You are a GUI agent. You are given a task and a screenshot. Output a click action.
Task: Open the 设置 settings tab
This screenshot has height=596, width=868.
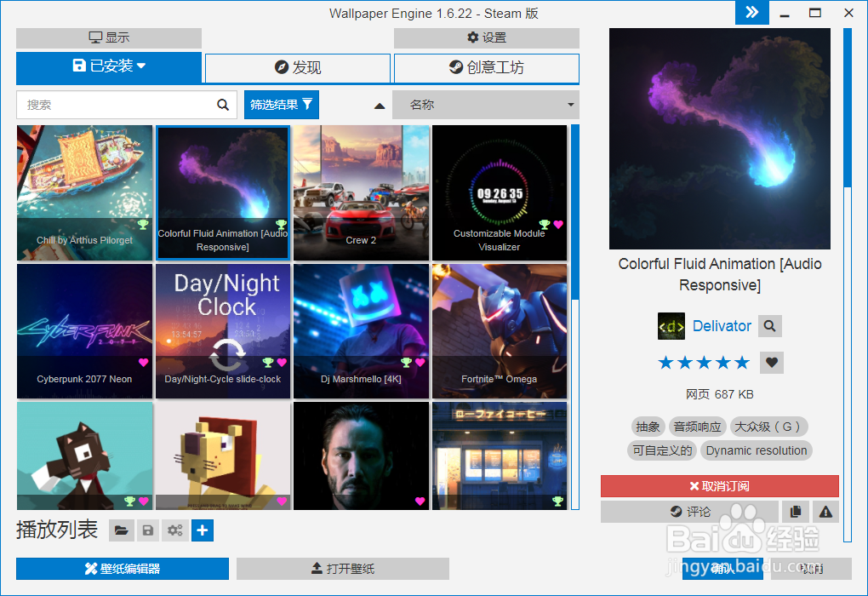(487, 37)
